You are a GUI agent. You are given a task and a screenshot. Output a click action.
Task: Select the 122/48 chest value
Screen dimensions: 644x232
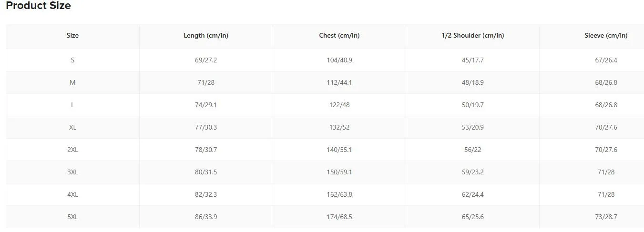point(339,105)
